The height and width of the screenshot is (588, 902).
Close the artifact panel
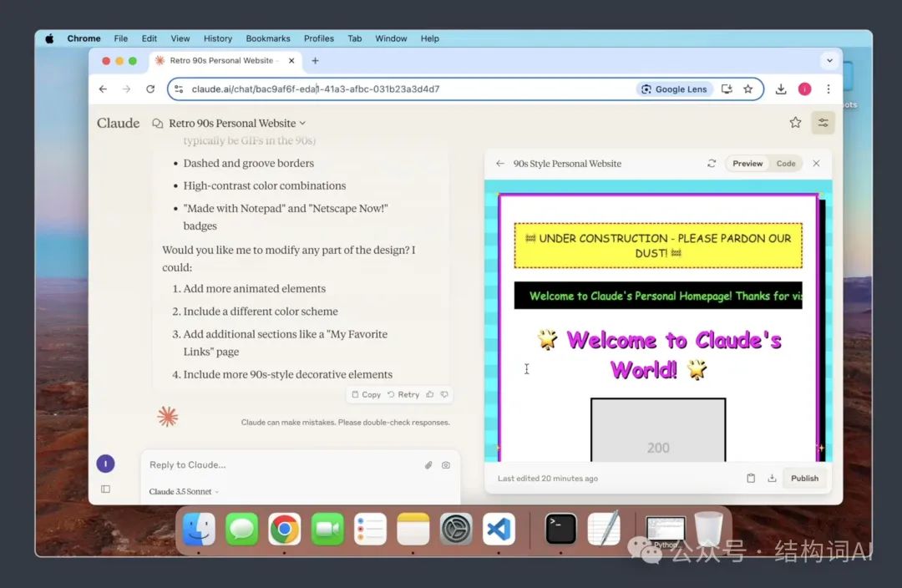(x=816, y=164)
